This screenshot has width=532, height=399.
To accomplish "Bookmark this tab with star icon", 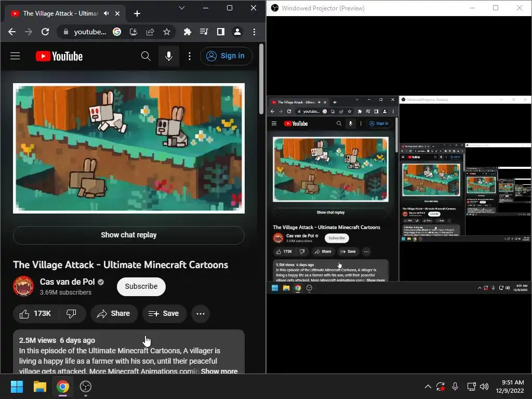I will point(167,32).
